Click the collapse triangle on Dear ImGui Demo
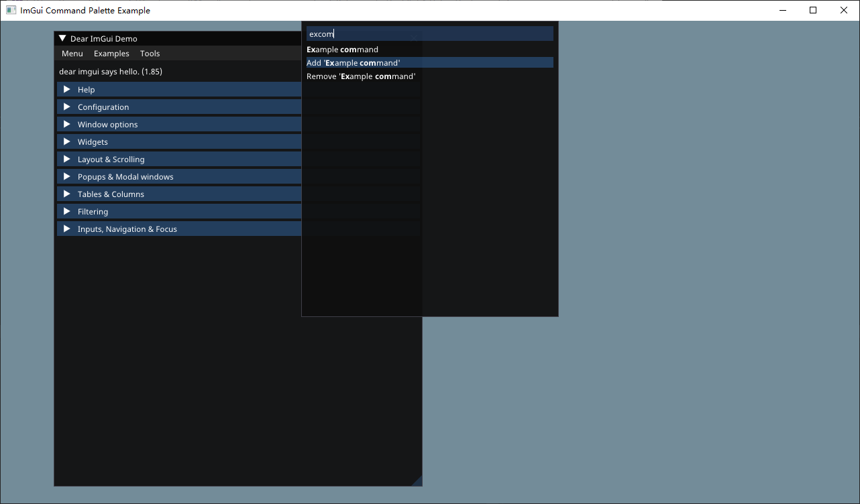Viewport: 860px width, 504px height. tap(62, 38)
